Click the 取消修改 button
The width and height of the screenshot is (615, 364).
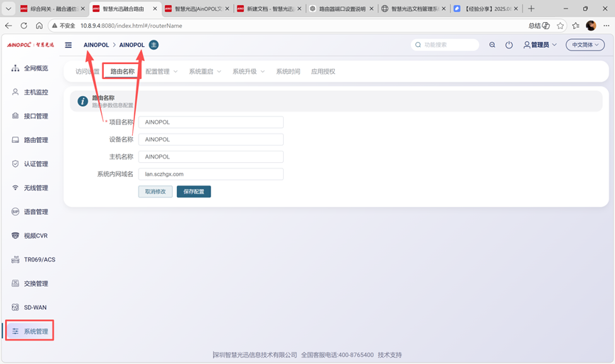tap(155, 192)
